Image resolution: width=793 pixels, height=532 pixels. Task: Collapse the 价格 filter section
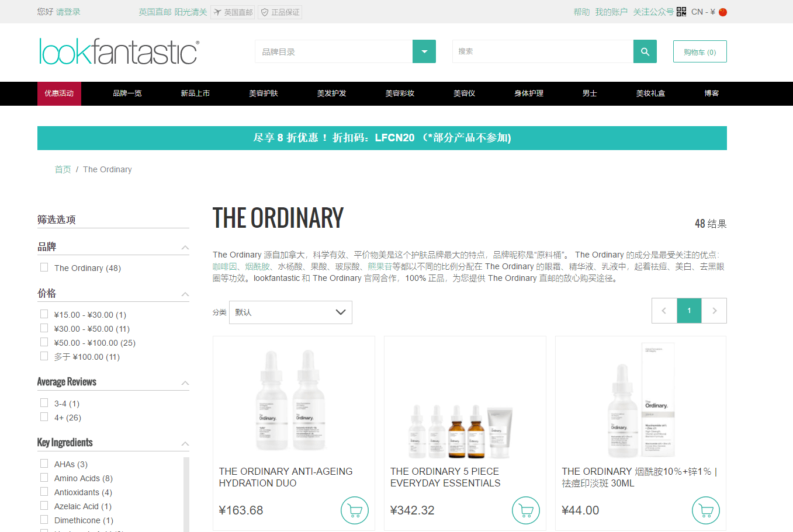pyautogui.click(x=185, y=294)
